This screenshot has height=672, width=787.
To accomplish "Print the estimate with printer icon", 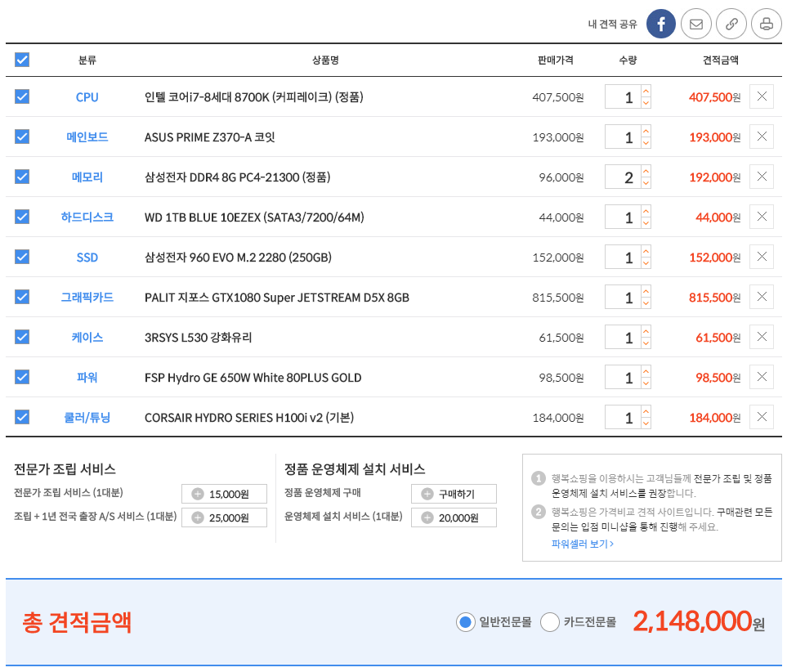I will 767,24.
